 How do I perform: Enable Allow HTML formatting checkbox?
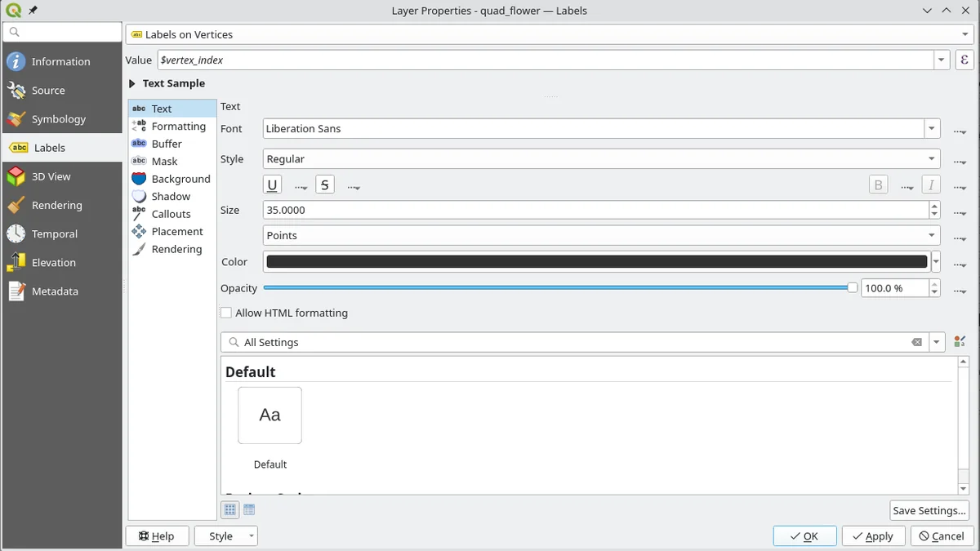(x=226, y=313)
